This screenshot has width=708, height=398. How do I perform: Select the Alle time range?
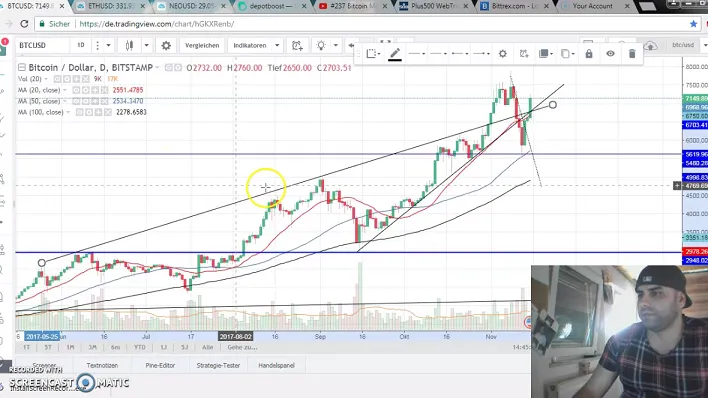[208, 347]
